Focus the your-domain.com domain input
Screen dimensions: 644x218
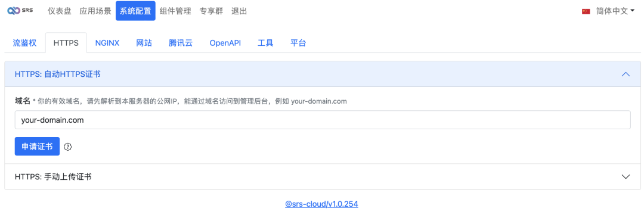323,120
